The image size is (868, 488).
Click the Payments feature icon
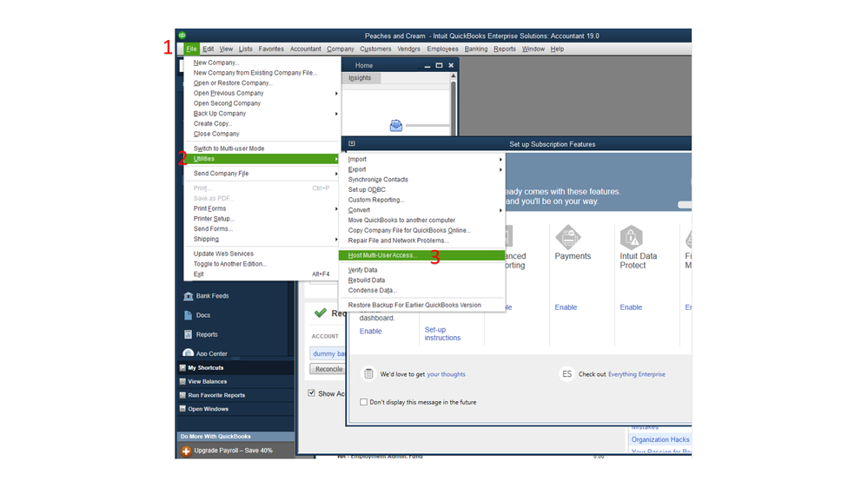pos(568,237)
